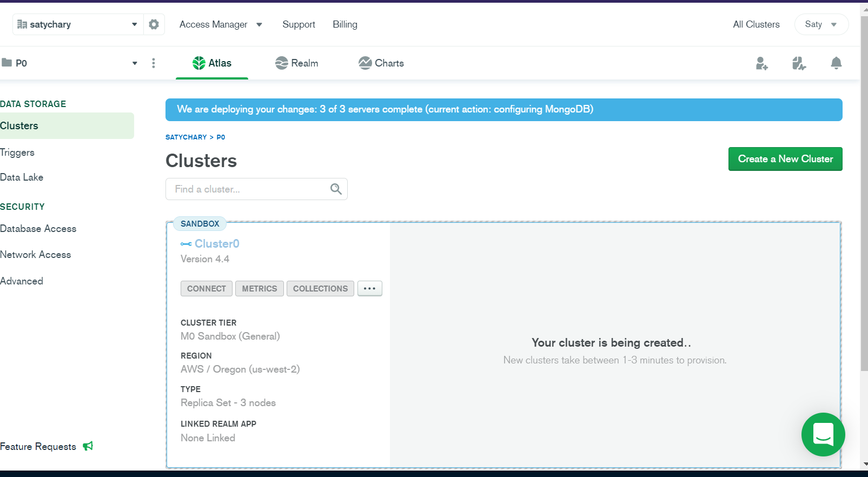Viewport: 868px width, 477px height.
Task: Open the satychary organization dropdown
Action: 78,24
